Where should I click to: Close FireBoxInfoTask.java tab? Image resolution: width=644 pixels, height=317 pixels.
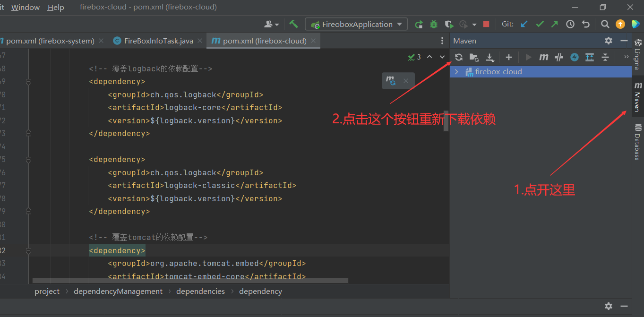point(199,41)
